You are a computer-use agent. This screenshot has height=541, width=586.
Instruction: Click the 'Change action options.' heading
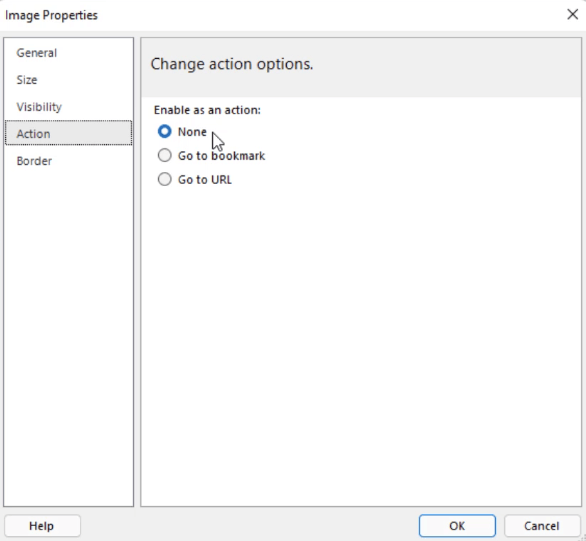(232, 64)
